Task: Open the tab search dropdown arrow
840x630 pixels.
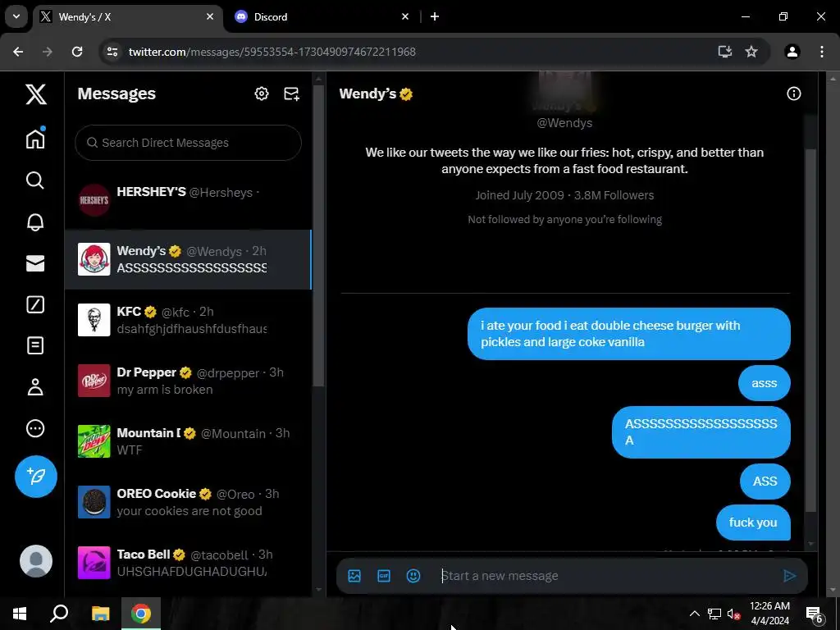Action: tap(16, 16)
